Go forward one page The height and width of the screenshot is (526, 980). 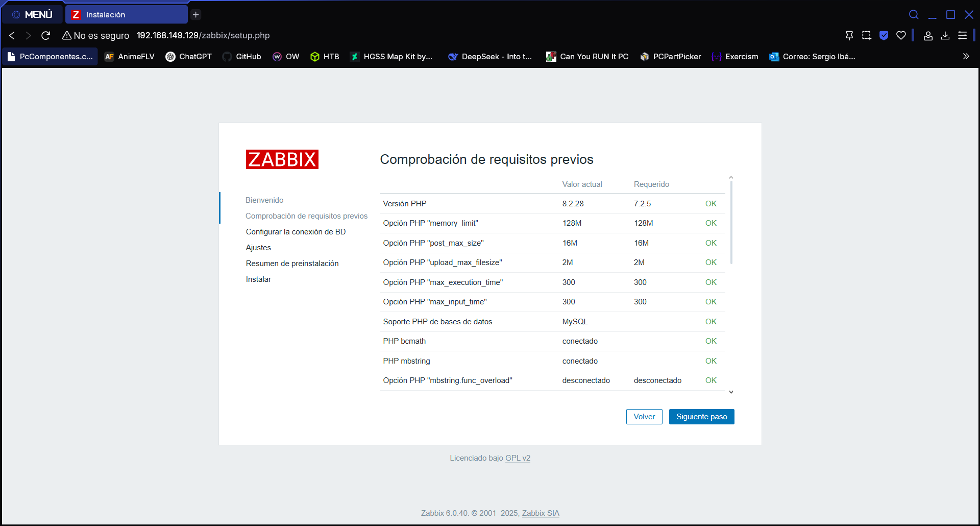pos(28,35)
